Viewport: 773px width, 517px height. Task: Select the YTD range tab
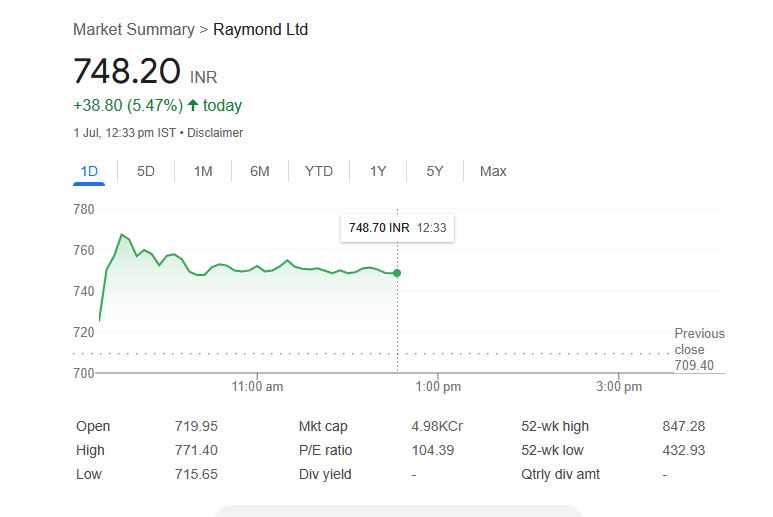[319, 171]
